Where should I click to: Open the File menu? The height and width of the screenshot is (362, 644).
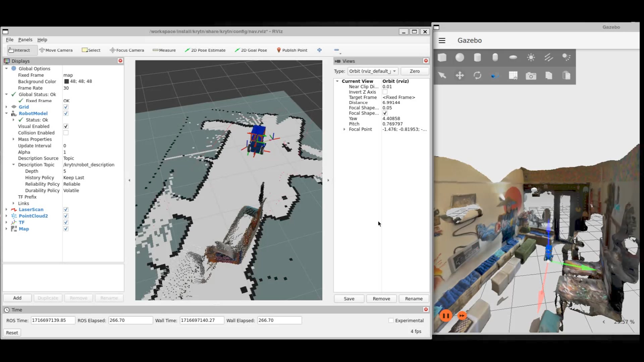click(9, 40)
